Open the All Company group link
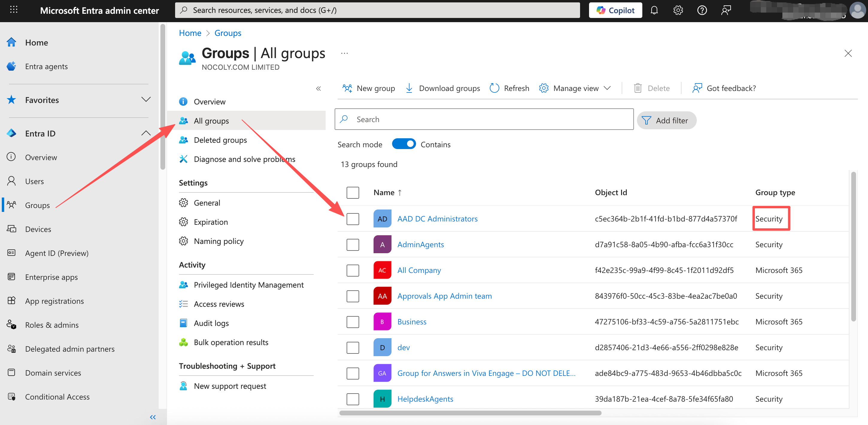 click(x=419, y=270)
